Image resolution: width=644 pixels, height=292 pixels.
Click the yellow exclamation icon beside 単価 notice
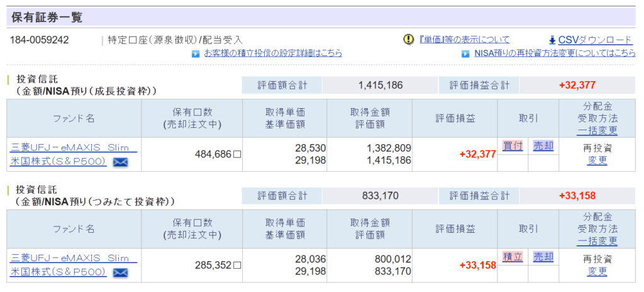408,40
